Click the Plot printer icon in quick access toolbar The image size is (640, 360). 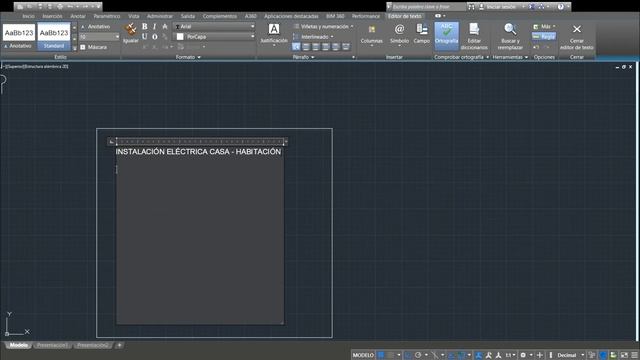coord(60,7)
